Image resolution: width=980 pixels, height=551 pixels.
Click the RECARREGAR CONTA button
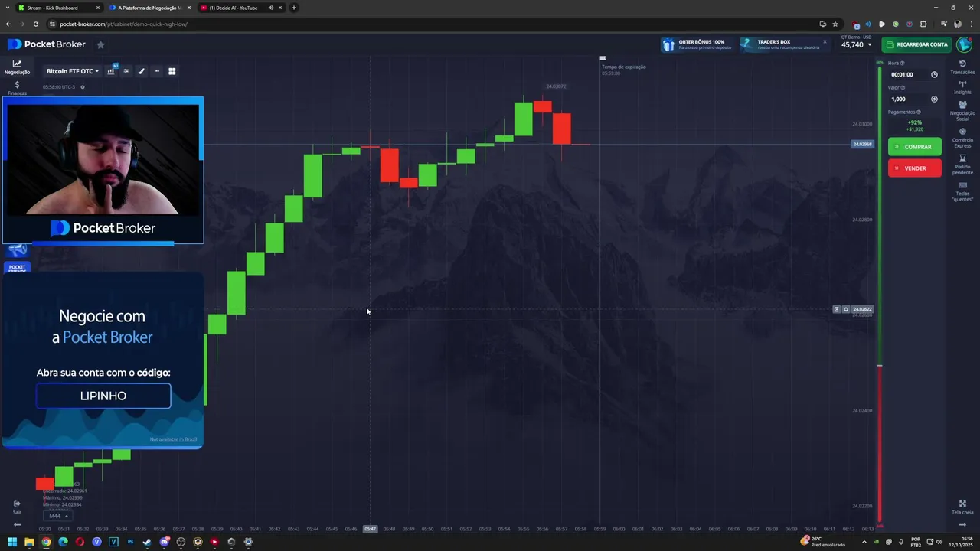[x=916, y=44]
